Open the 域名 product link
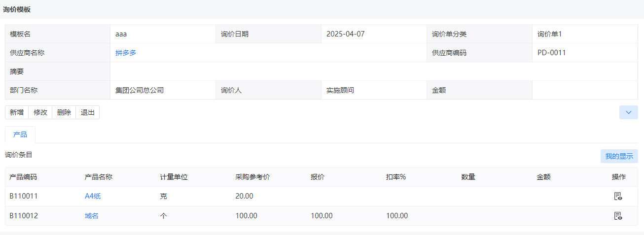Screen dimensions: 644x235 point(92,216)
